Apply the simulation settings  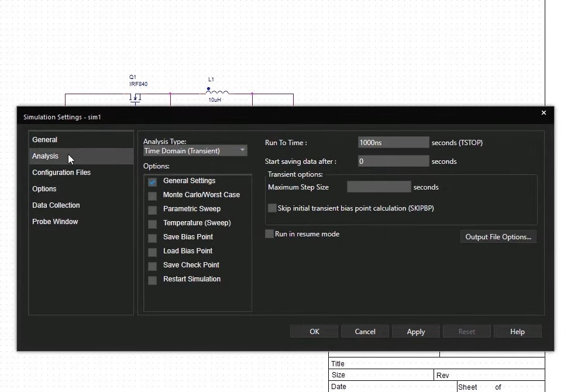point(416,332)
